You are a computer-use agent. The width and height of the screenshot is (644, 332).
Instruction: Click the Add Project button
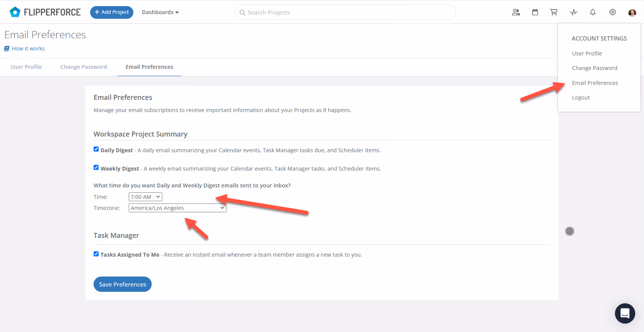(x=112, y=12)
